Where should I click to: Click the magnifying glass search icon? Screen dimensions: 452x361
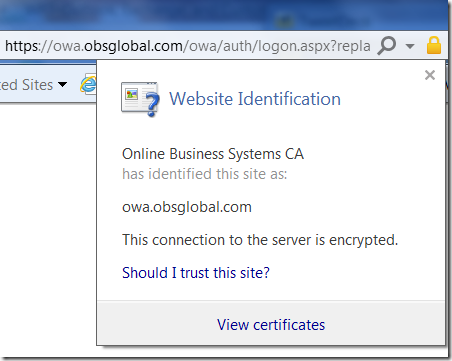(387, 45)
